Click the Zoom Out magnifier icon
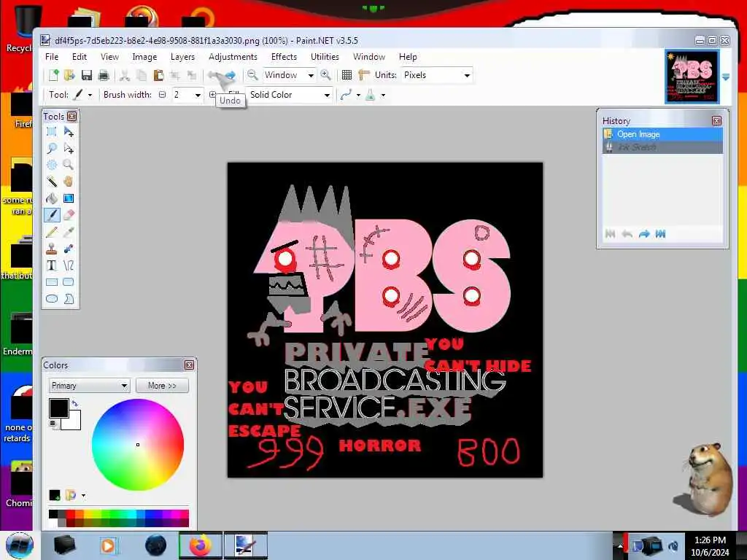Screen dimensions: 747x560 click(252, 75)
